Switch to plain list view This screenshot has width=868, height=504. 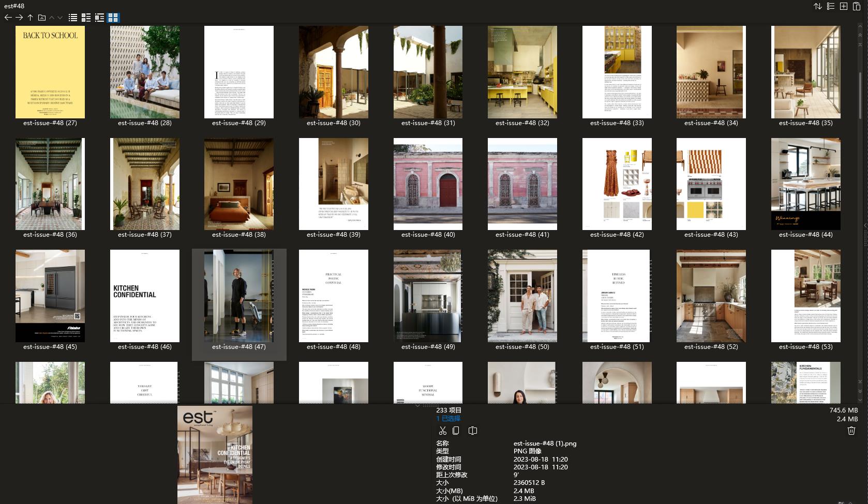pyautogui.click(x=73, y=18)
